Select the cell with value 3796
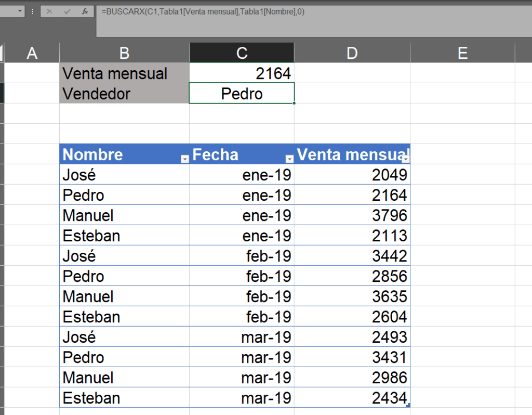Screen dimensions: 532x415 (352, 215)
